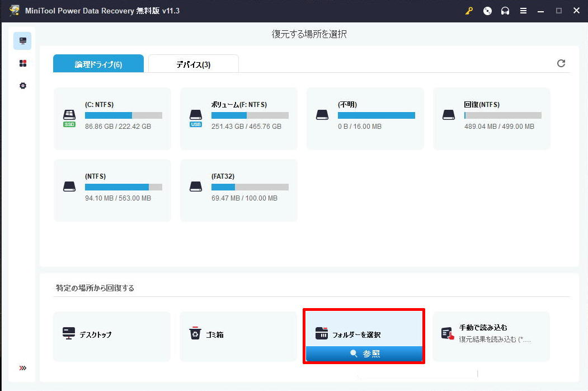Select the Recycle Bin recovery option
The image size is (588, 391).
[238, 336]
